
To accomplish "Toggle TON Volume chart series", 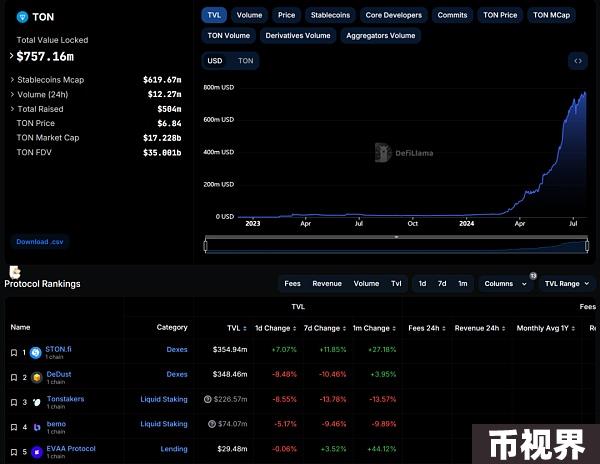I will (229, 36).
